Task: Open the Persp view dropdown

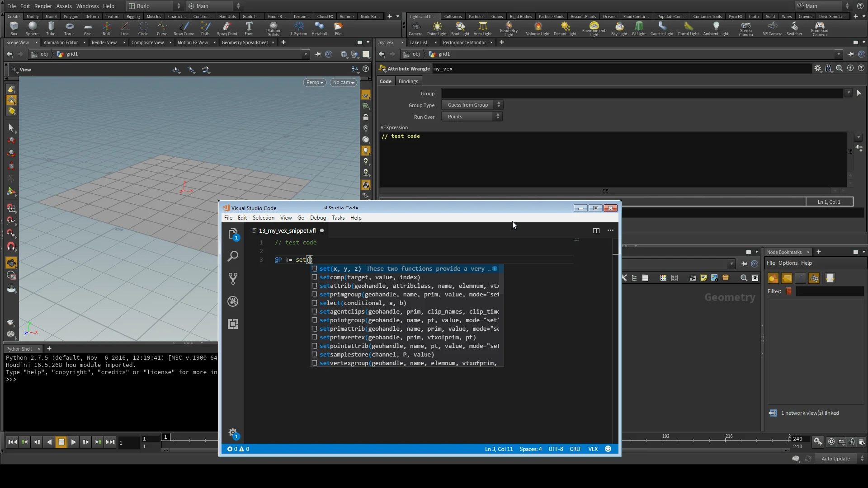Action: [314, 82]
